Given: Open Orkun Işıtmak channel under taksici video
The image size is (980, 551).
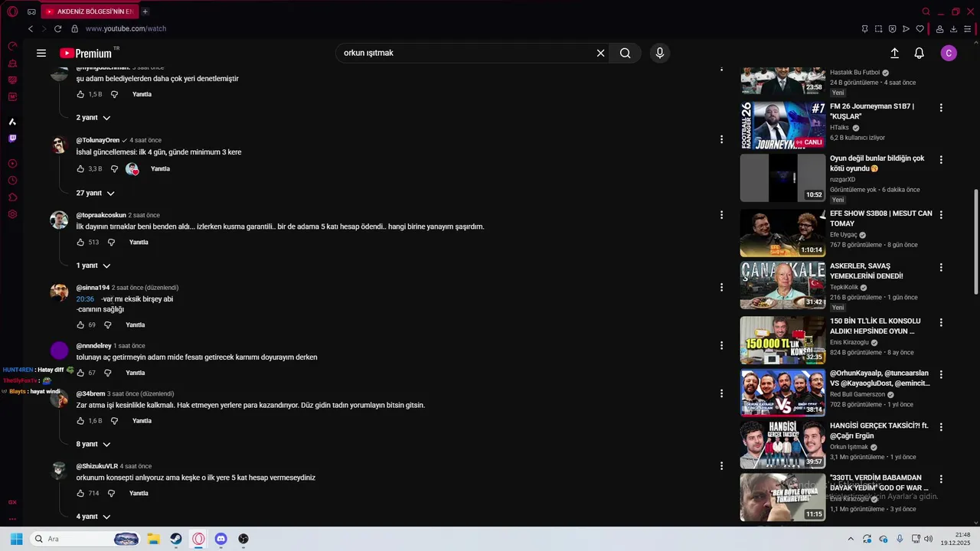Looking at the screenshot, I should (x=849, y=447).
